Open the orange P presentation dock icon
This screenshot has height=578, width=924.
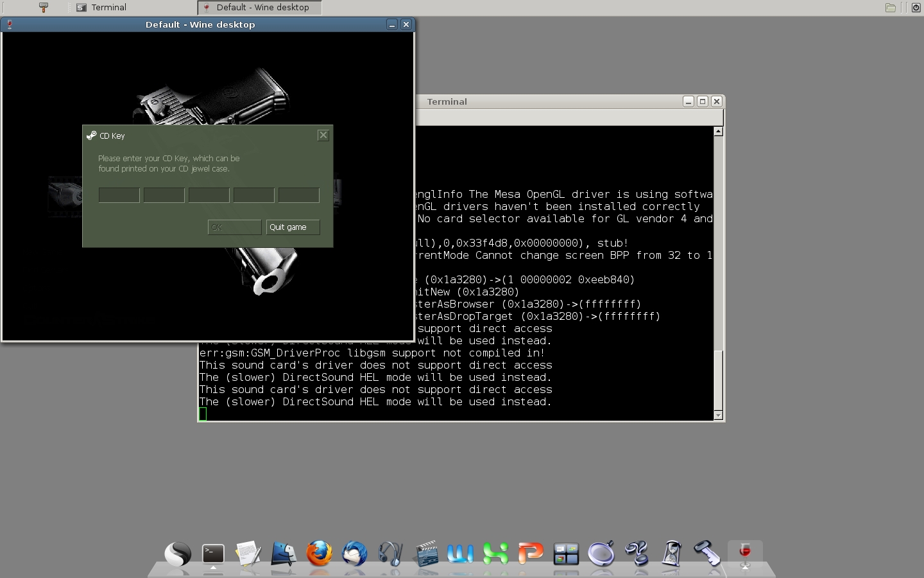click(x=531, y=554)
